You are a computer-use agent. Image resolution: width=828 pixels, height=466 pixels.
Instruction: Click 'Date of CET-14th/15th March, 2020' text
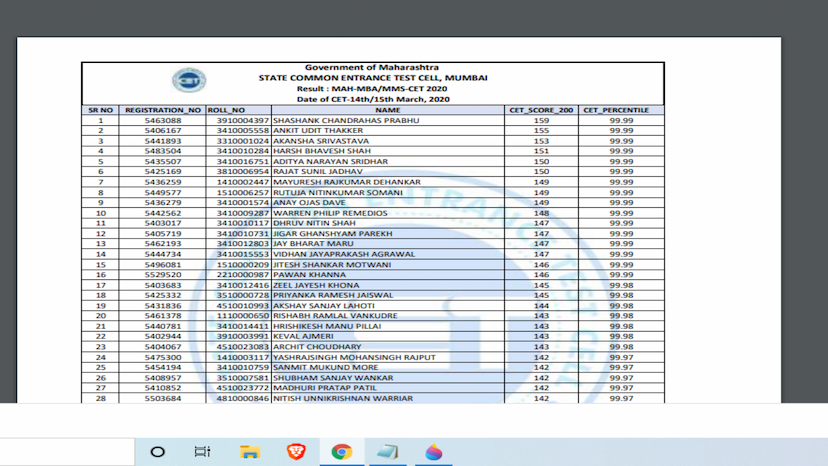[x=373, y=99]
